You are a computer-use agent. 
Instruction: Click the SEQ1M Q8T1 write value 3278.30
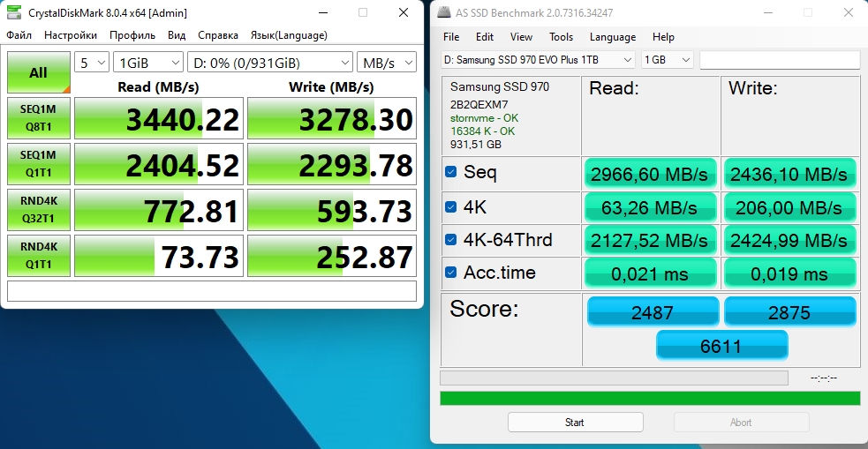pos(332,118)
